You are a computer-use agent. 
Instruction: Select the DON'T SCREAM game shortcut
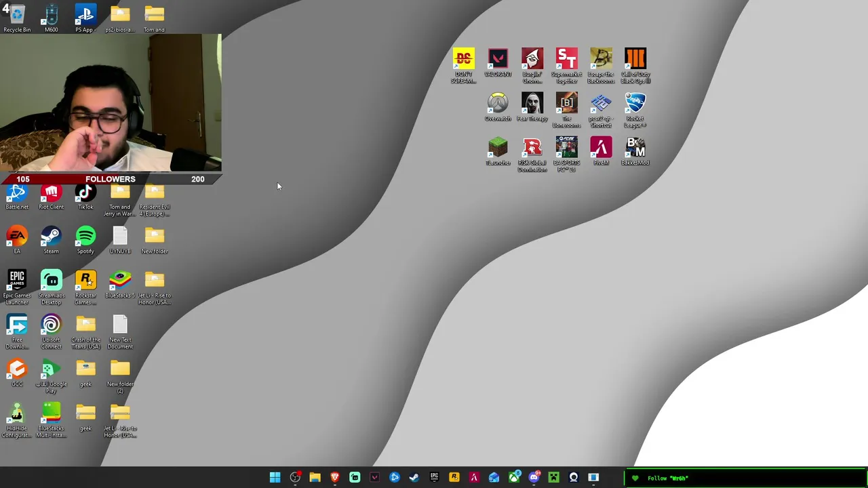click(x=464, y=66)
